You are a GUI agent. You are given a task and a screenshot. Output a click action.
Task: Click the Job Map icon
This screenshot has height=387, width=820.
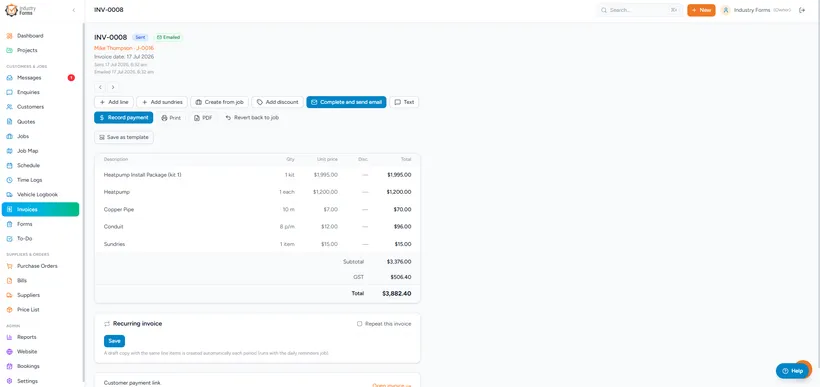pos(9,151)
